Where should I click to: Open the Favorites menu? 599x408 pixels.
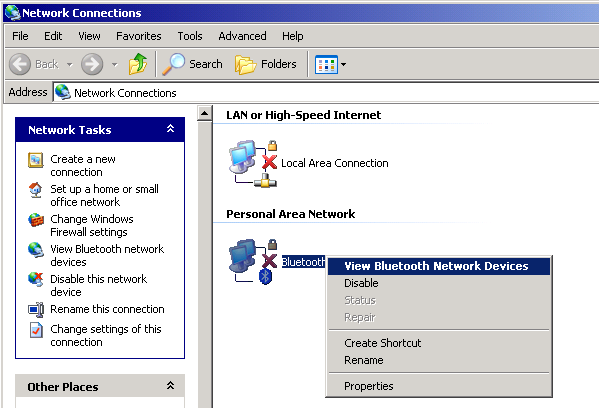click(139, 36)
